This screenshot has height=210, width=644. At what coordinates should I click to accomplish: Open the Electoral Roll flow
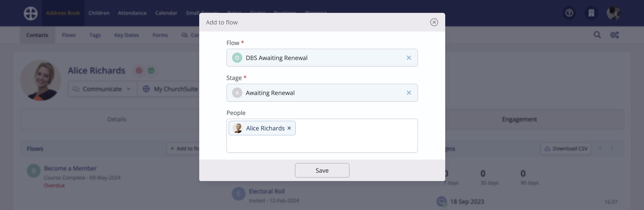click(267, 191)
